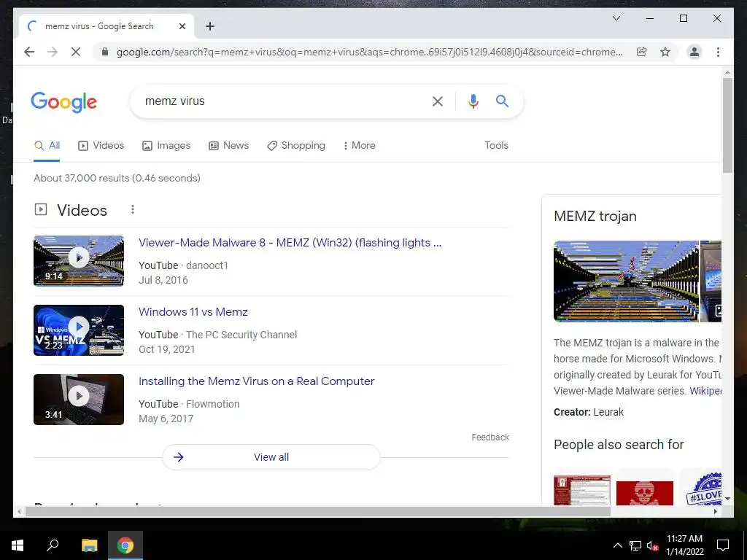Submit the search with the magnifier icon

502,101
